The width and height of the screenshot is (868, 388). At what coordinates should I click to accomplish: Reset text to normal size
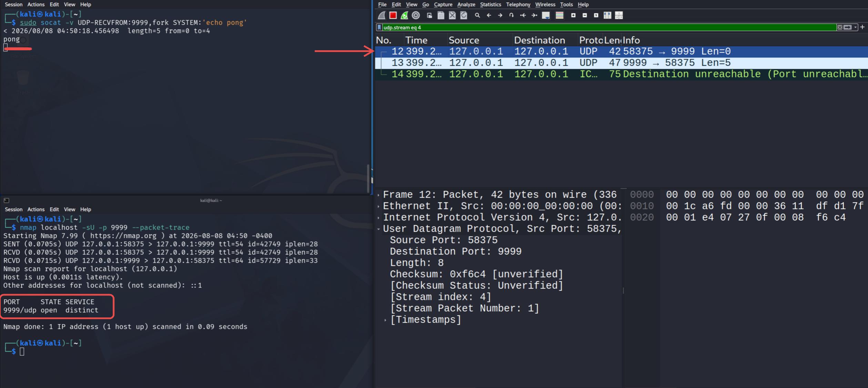point(596,15)
